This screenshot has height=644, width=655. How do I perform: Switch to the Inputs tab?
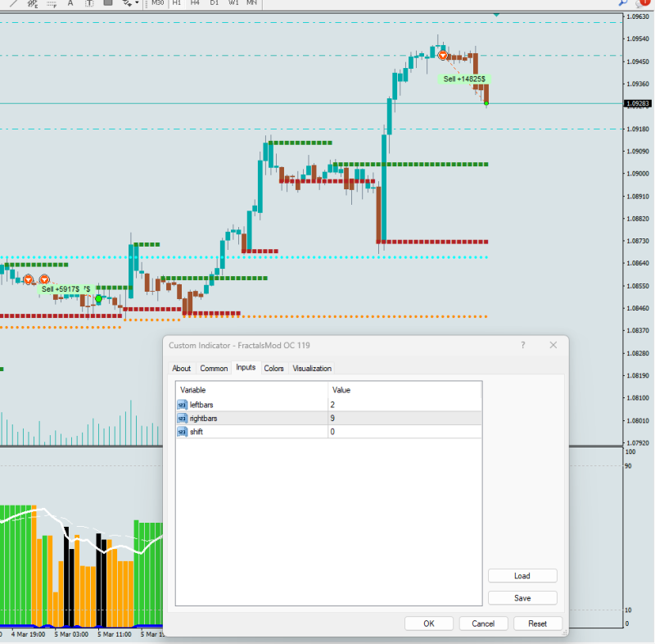coord(246,367)
